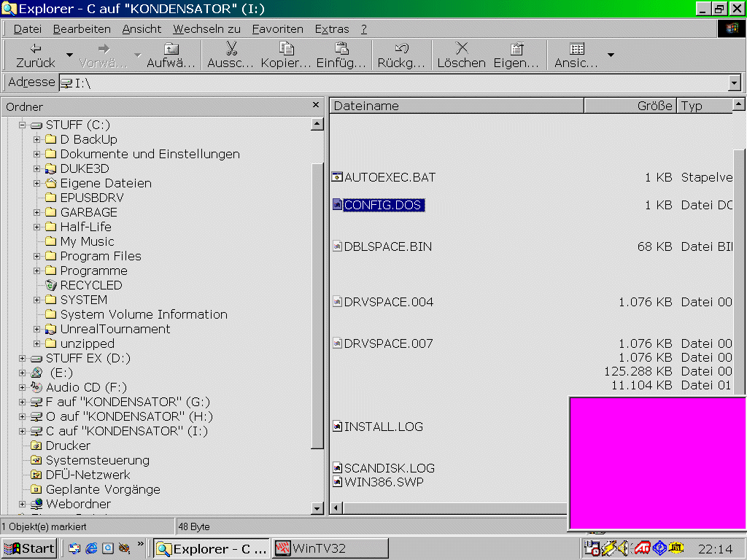The image size is (747, 560).
Task: Expand the Half-Life folder node
Action: point(37,227)
